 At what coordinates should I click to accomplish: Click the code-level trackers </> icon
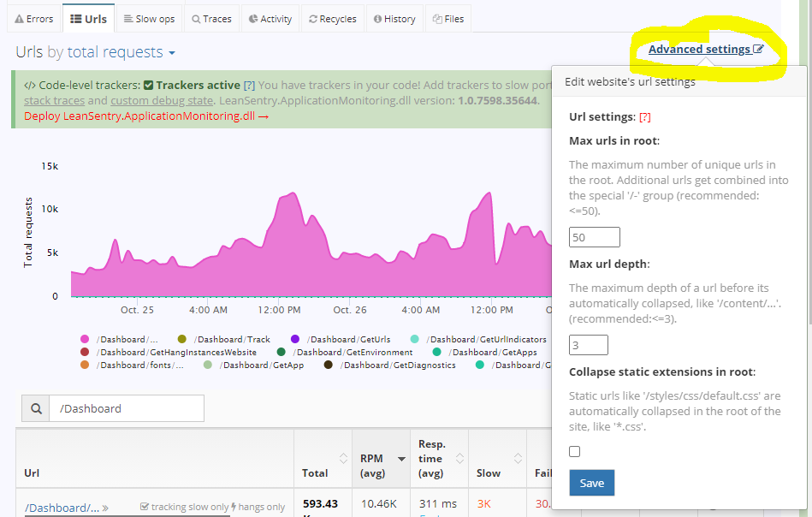pos(29,86)
